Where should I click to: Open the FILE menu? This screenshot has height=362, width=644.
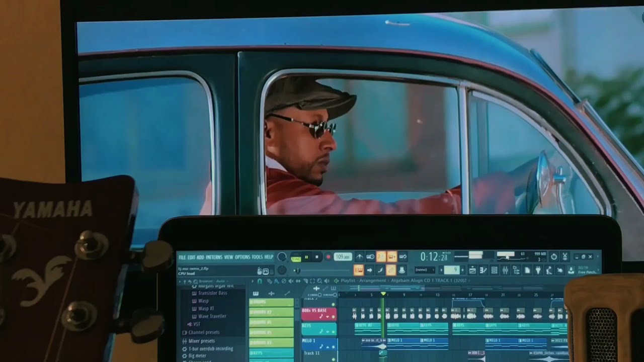[182, 257]
